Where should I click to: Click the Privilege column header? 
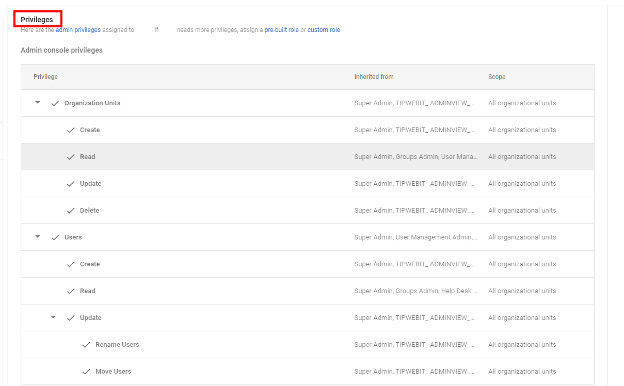click(45, 76)
